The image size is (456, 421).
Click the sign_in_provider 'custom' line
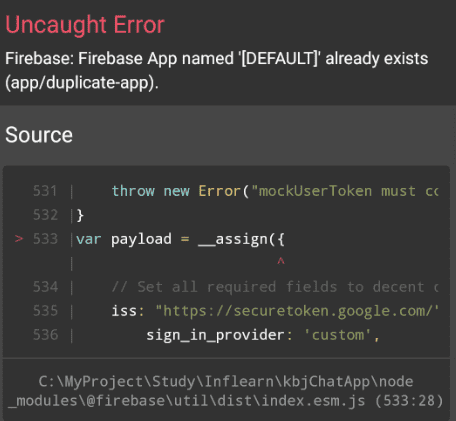[263, 335]
